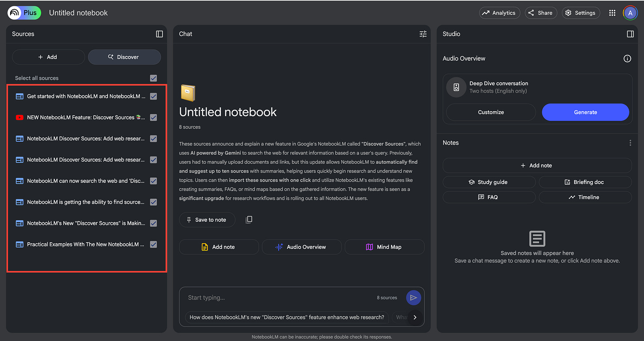Click the web icon beside 'NotebookLM is getting' source
Viewport: 644px width, 341px height.
click(x=19, y=202)
